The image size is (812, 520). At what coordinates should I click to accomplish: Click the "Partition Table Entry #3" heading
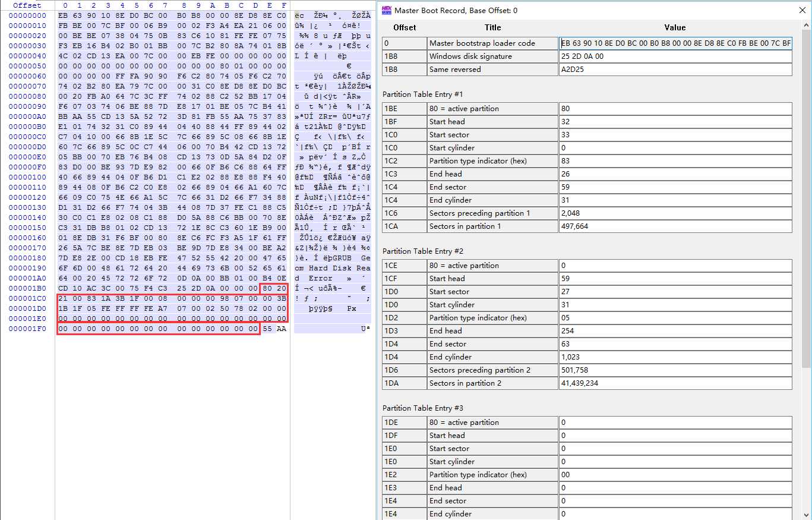pyautogui.click(x=423, y=408)
